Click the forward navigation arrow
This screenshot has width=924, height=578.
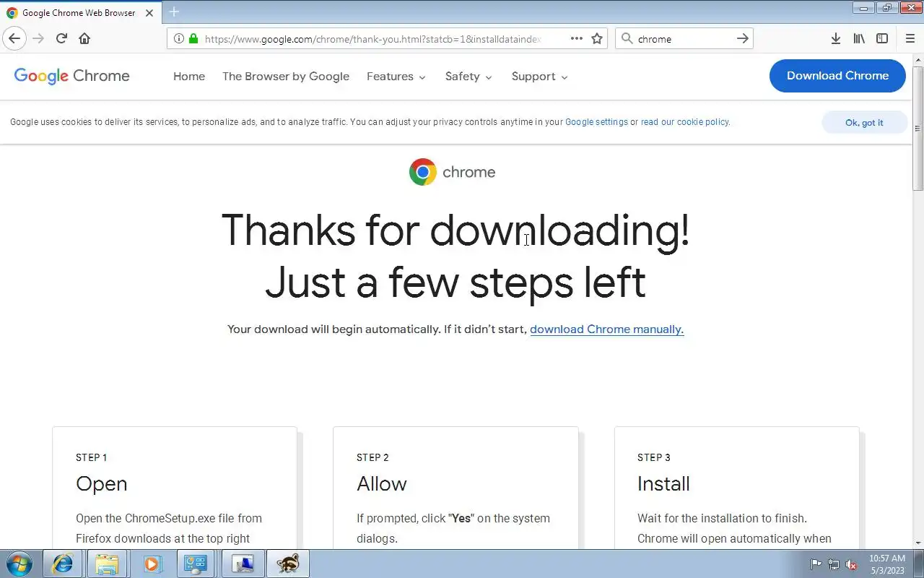pyautogui.click(x=38, y=38)
